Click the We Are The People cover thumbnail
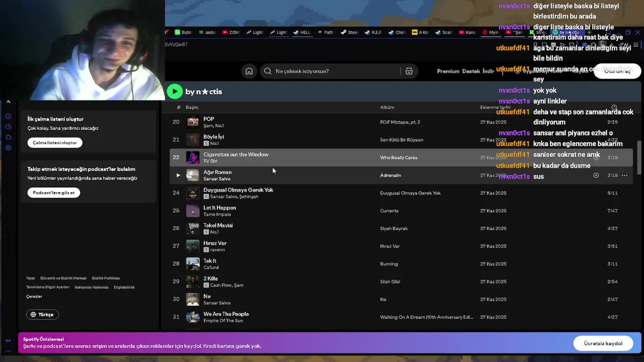644x362 pixels. coord(193,317)
